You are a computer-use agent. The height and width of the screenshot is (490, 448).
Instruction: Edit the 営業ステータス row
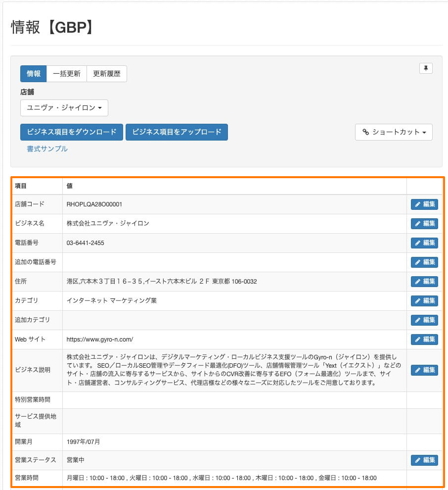pyautogui.click(x=424, y=460)
